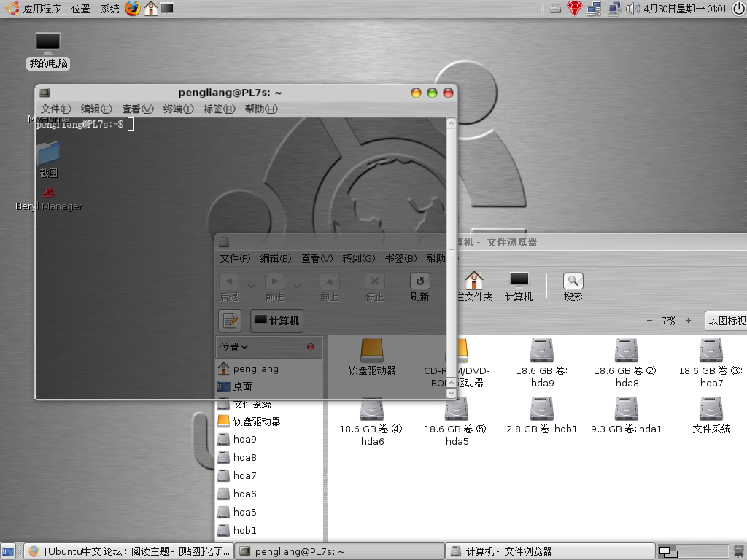The image size is (747, 560).
Task: Click the volume speaker icon
Action: pos(632,9)
